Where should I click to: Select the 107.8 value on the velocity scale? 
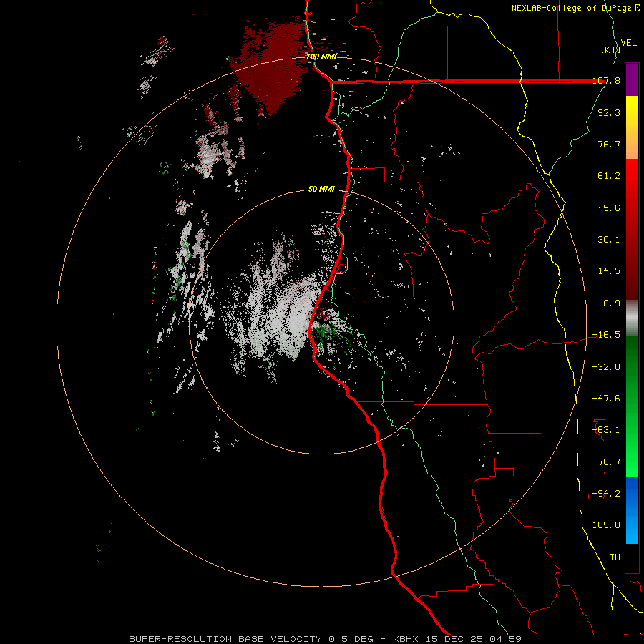(606, 80)
